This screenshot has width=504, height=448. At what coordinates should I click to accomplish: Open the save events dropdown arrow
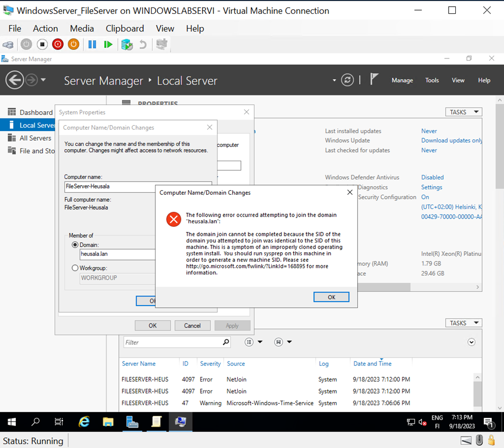(289, 342)
